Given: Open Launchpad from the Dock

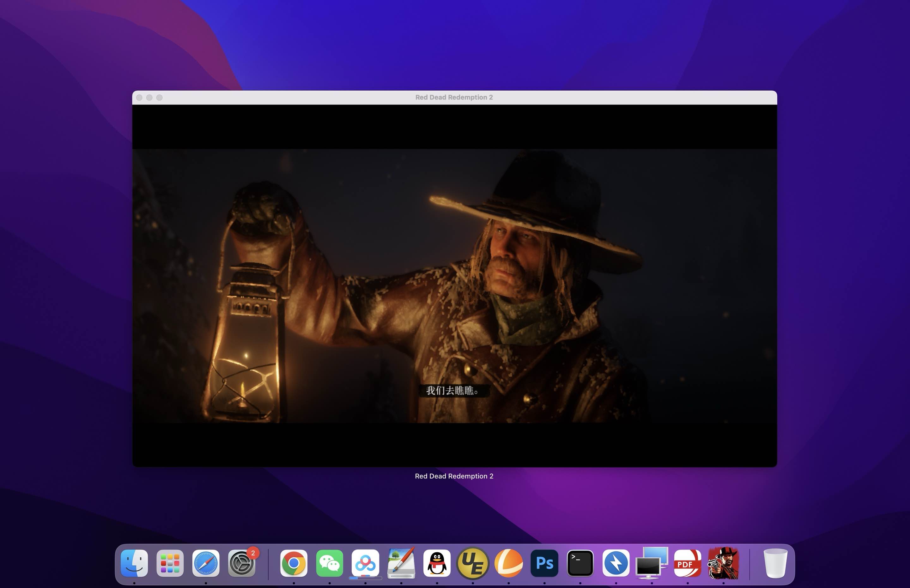Looking at the screenshot, I should pyautogui.click(x=170, y=563).
